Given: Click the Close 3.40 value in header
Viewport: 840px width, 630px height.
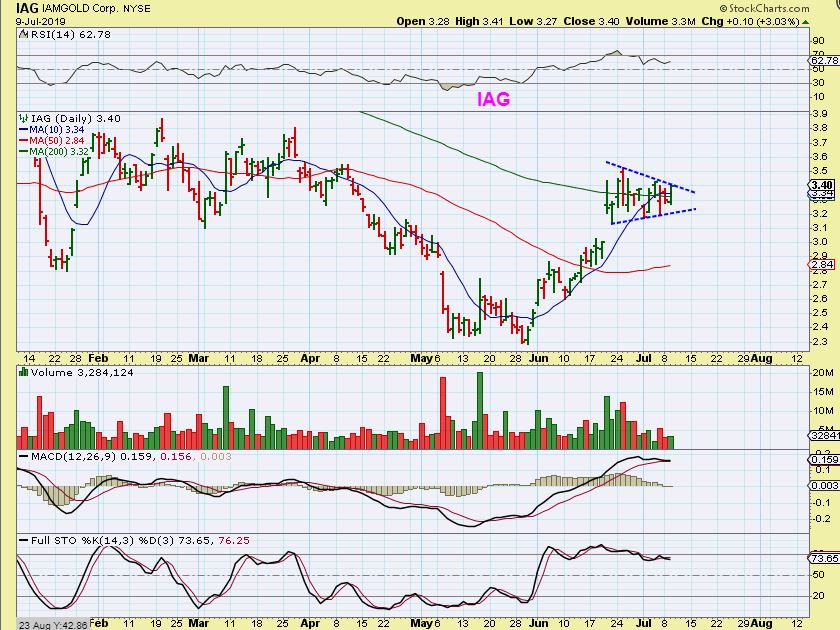Looking at the screenshot, I should click(x=591, y=21).
